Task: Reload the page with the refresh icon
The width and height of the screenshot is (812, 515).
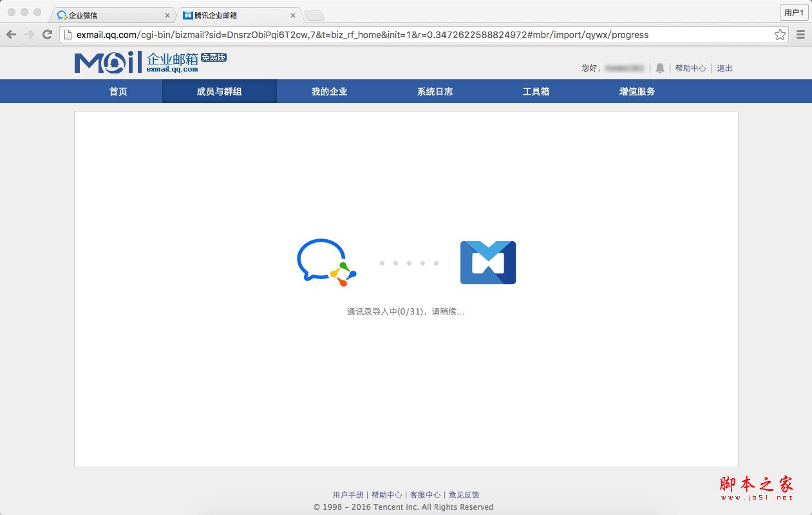Action: point(46,35)
